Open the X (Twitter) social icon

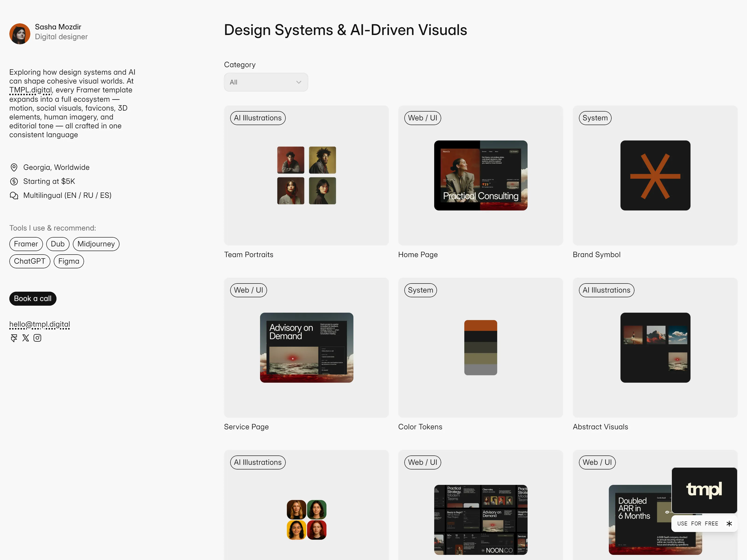click(x=26, y=338)
